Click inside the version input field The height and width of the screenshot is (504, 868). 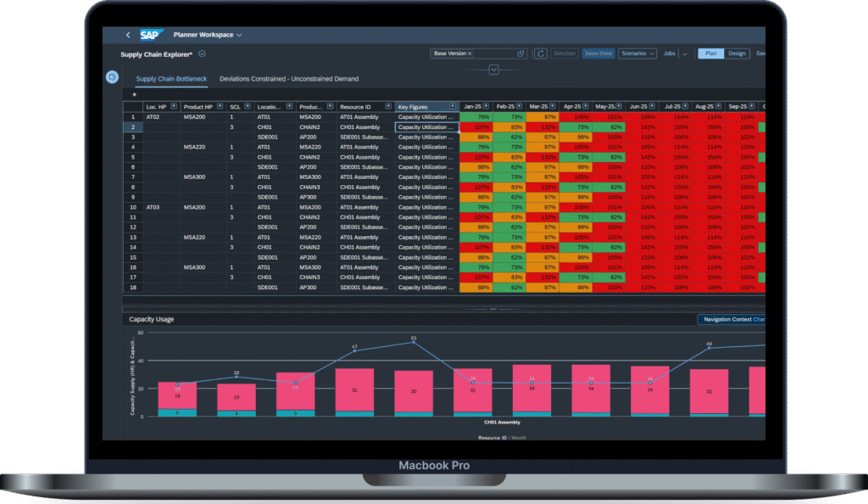click(494, 53)
